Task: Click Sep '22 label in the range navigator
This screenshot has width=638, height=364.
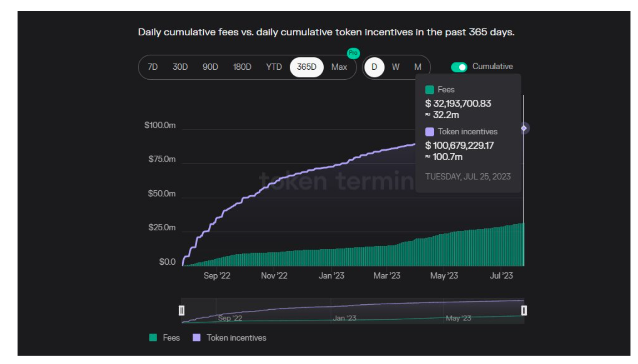Action: 230,318
